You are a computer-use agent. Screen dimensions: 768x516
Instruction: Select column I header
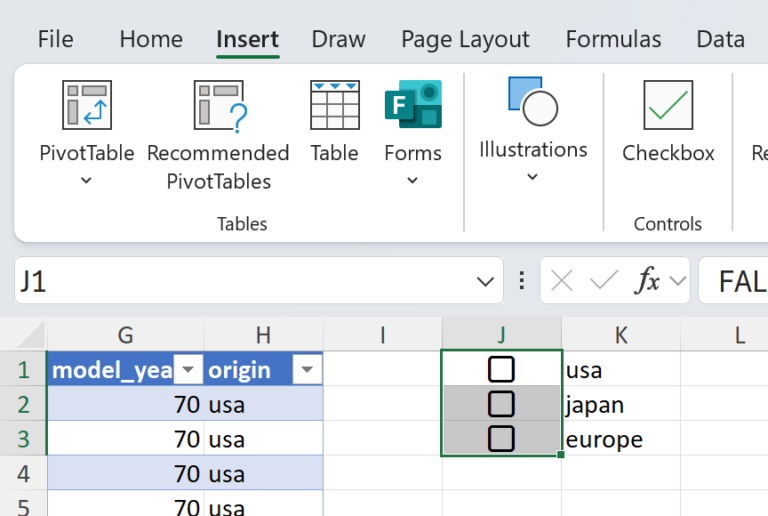pos(382,336)
